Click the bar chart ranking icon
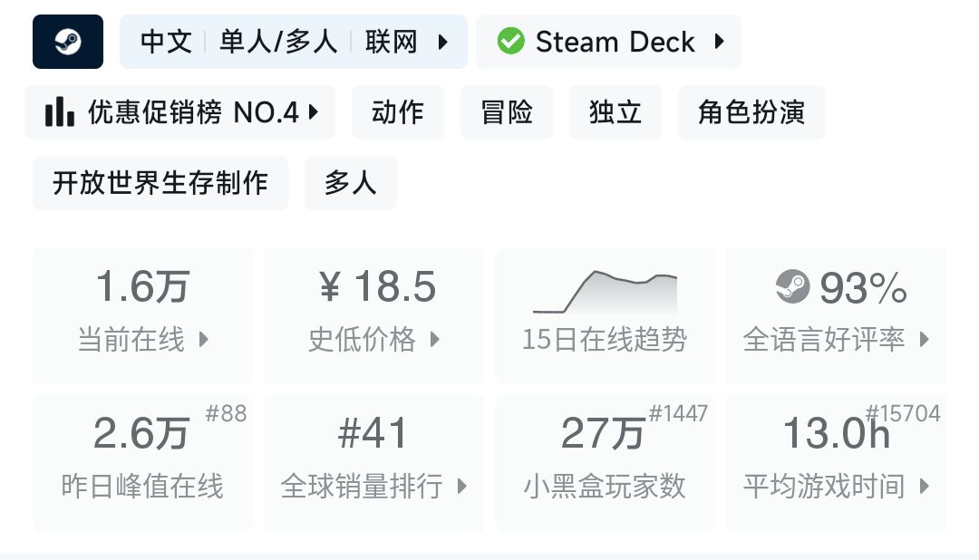The image size is (979, 560). point(60,112)
